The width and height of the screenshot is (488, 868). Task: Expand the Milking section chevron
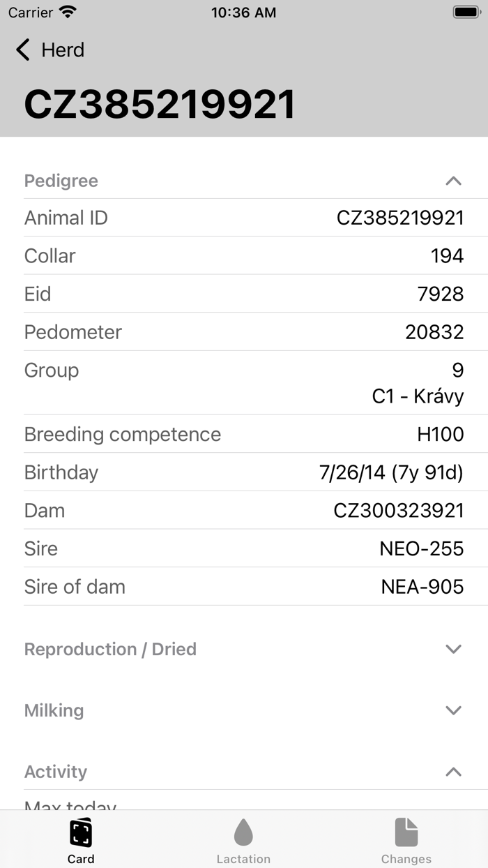[453, 710]
